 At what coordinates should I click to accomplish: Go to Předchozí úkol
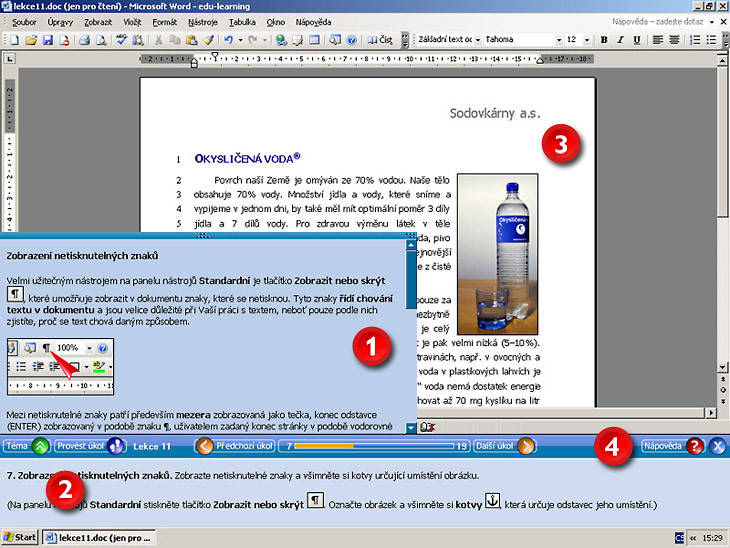(235, 446)
